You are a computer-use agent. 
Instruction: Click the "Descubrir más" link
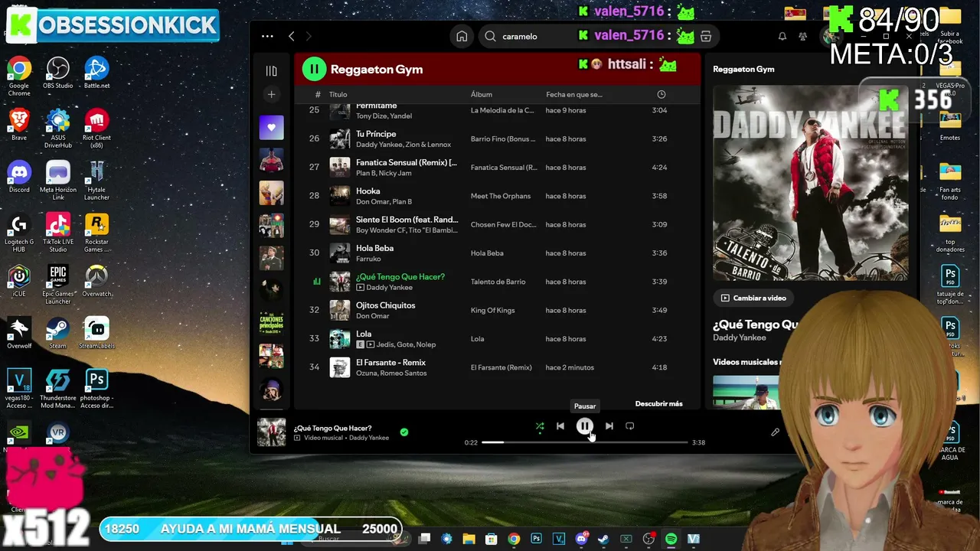click(x=658, y=404)
